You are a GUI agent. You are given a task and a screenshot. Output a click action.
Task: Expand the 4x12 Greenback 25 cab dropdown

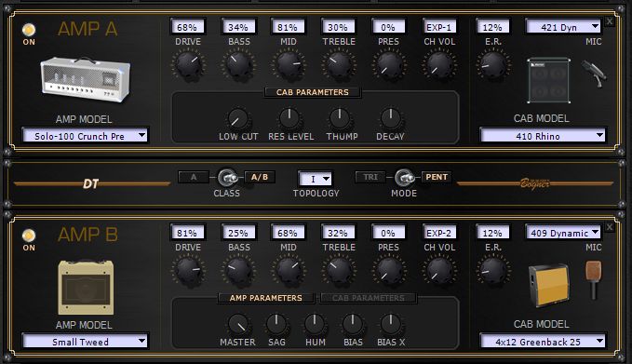tap(543, 342)
